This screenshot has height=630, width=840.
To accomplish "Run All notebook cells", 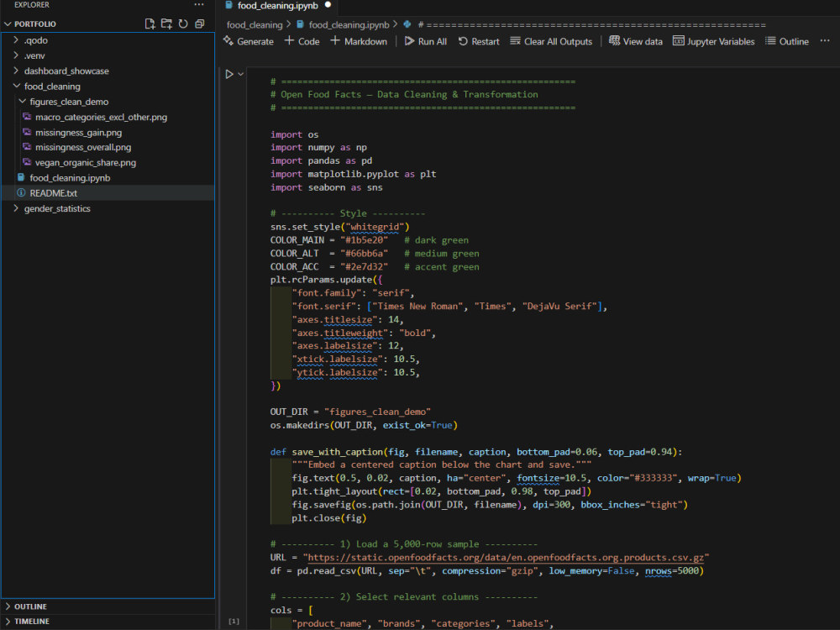I will (425, 41).
